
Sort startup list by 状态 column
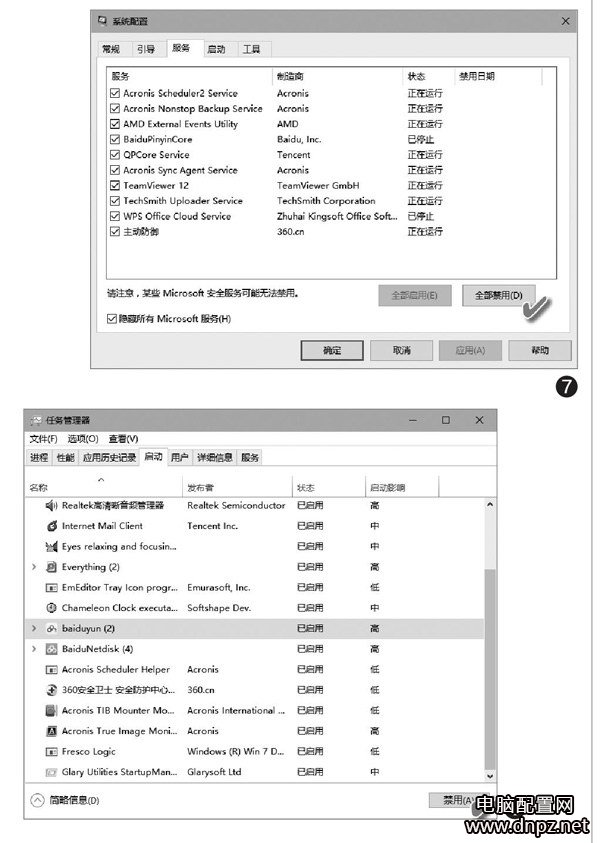click(328, 488)
